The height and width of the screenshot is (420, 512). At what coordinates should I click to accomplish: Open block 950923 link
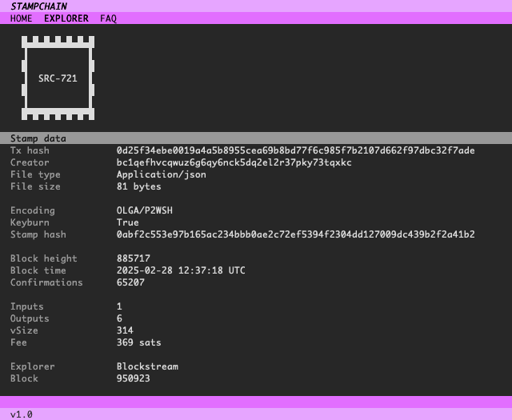134,378
